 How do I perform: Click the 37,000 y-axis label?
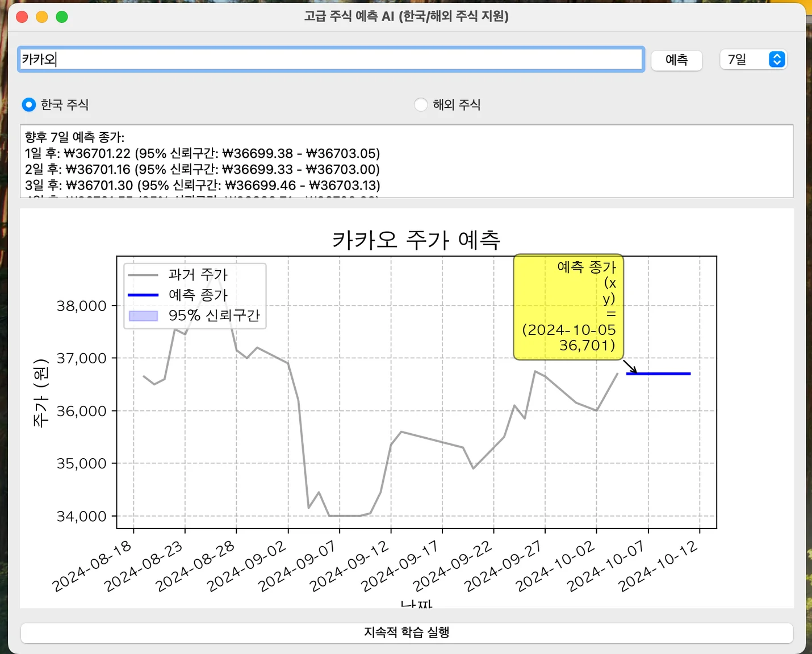[81, 358]
